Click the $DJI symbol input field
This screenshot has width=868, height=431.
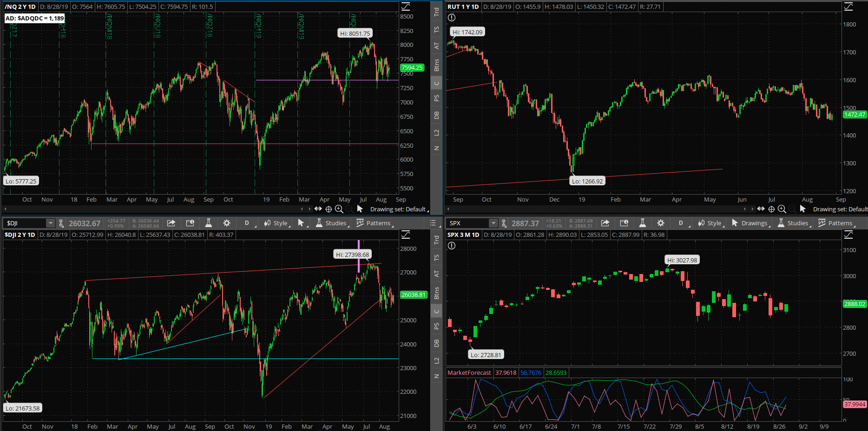point(25,223)
